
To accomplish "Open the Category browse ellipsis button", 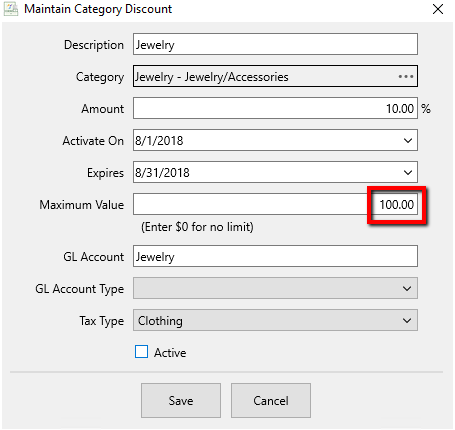I will click(406, 77).
